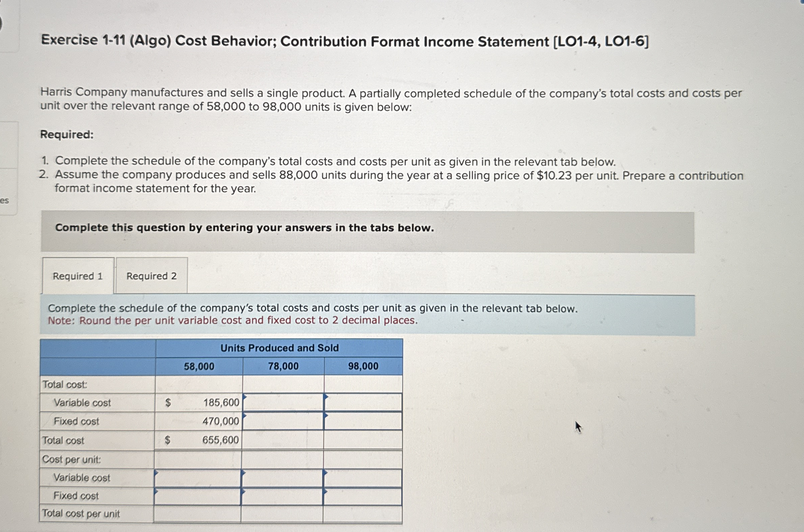This screenshot has width=804, height=532.
Task: Select the Required 1 tab
Action: coord(78,276)
